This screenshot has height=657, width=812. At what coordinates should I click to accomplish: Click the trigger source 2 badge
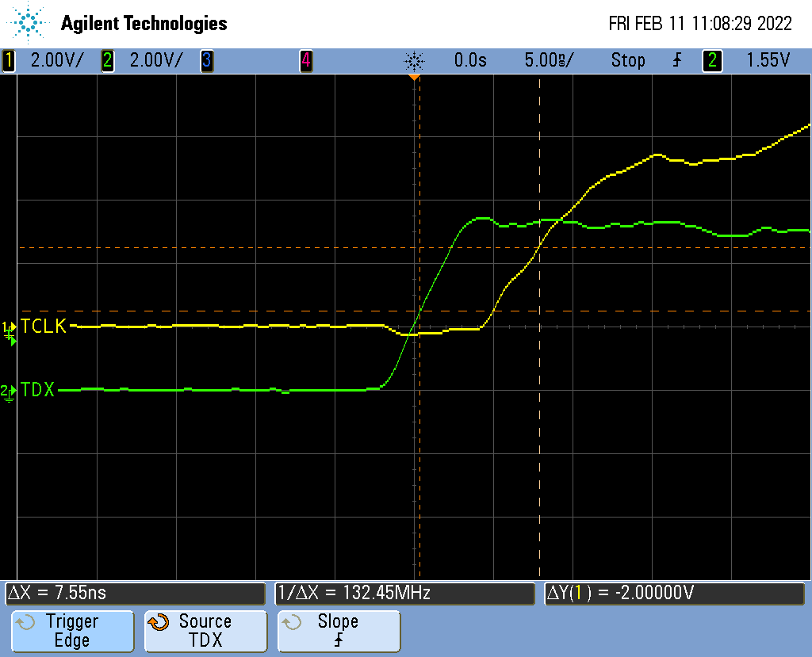tap(712, 60)
